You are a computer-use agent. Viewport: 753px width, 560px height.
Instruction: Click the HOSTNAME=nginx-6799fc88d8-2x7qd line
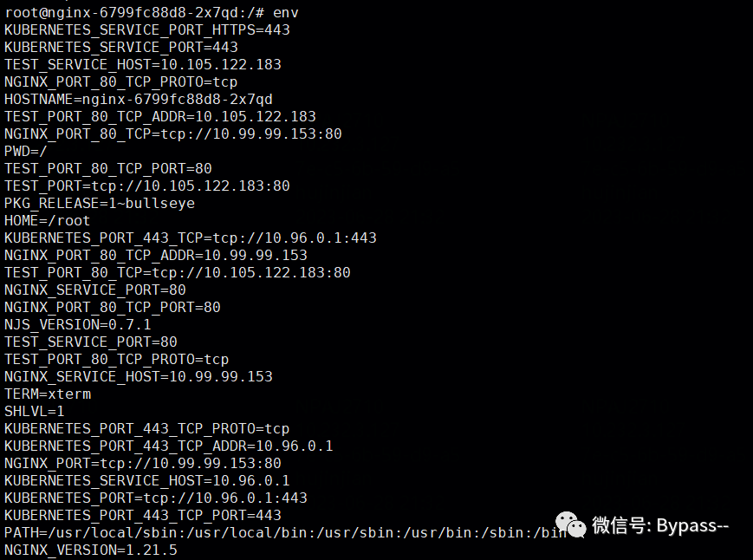[x=139, y=100]
